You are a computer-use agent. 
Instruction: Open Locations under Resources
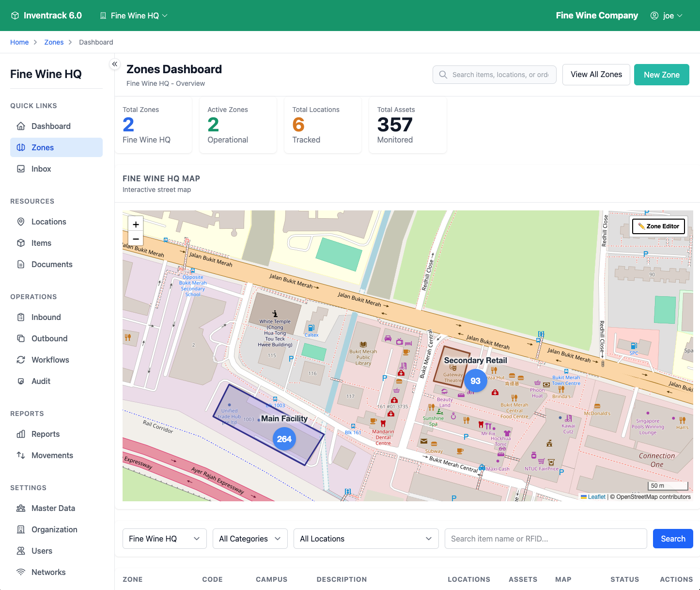56,222
